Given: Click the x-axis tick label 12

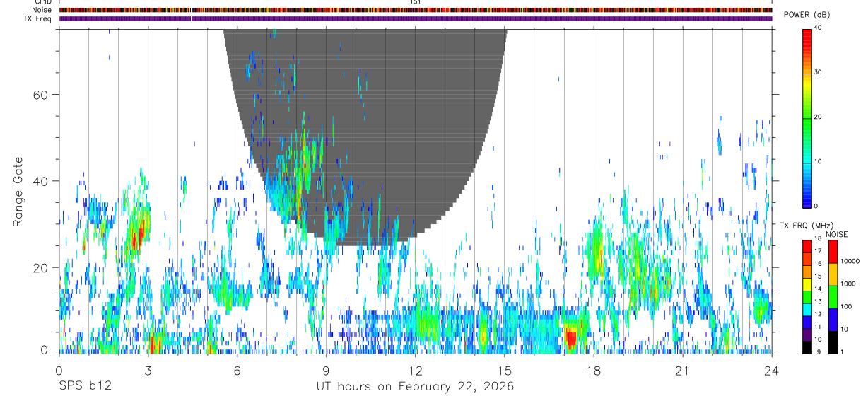Looking at the screenshot, I should pyautogui.click(x=416, y=371).
